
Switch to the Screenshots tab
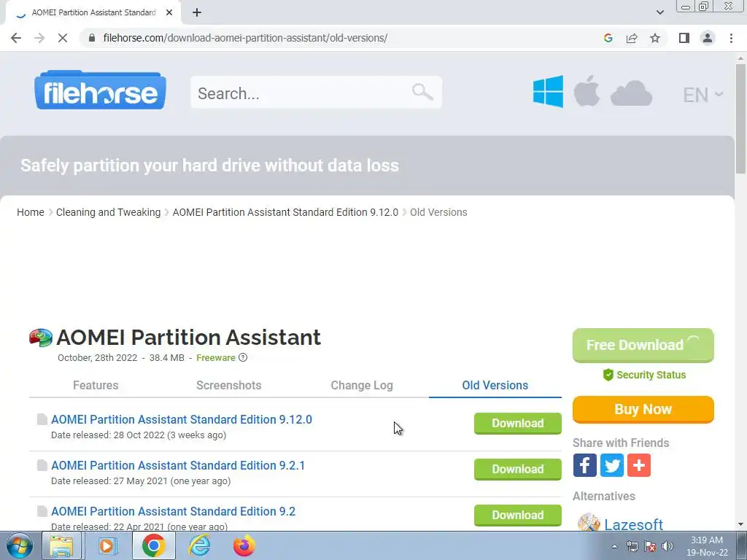point(228,385)
